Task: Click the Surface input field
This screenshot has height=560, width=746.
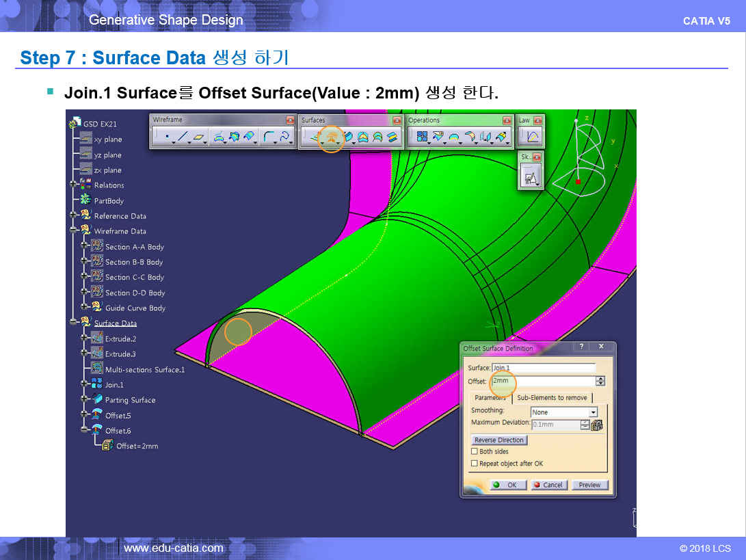Action: click(543, 368)
